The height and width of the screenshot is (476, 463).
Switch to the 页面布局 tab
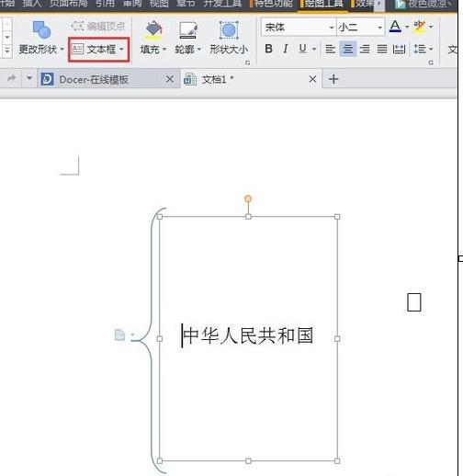69,4
